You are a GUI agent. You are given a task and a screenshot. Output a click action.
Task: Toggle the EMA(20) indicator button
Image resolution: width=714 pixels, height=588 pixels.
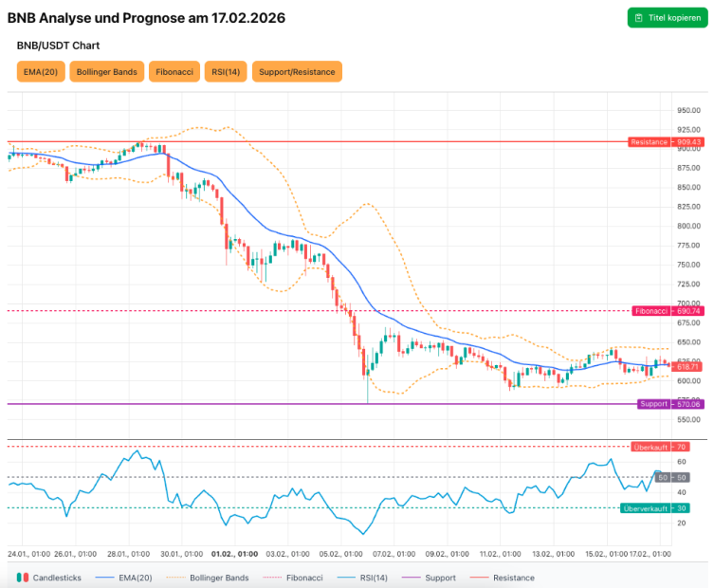click(x=41, y=71)
